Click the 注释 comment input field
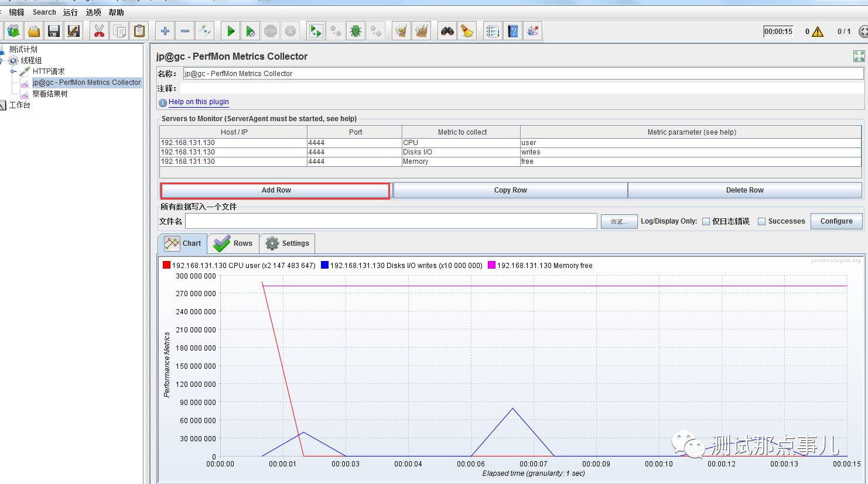 pyautogui.click(x=521, y=88)
